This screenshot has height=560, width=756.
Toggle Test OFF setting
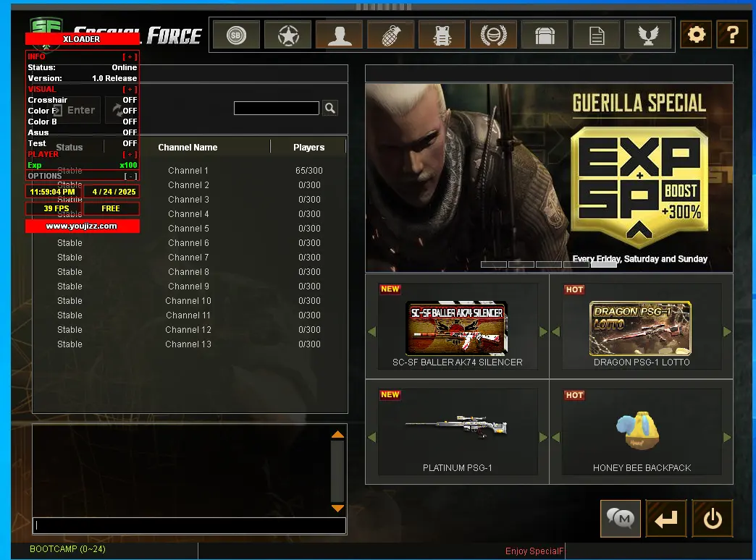point(83,143)
